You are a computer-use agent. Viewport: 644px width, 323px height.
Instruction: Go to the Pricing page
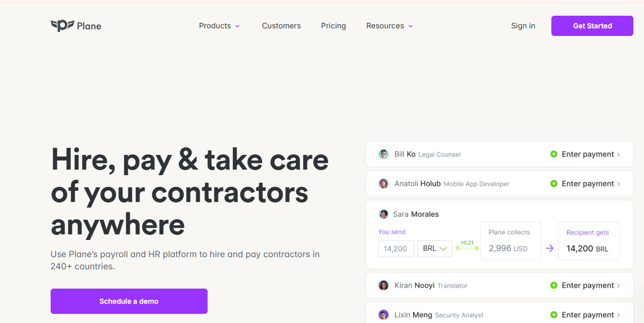coord(333,26)
